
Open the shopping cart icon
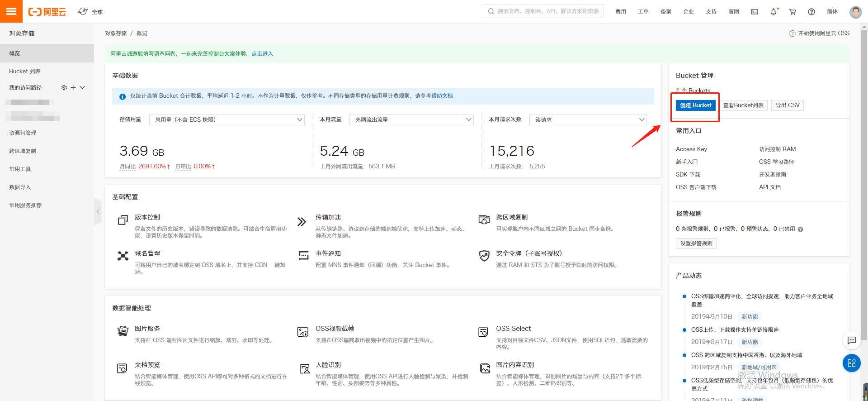793,12
